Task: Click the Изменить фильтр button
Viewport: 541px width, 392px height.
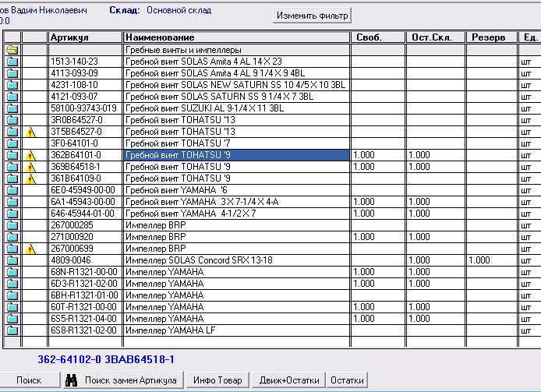Action: click(x=312, y=16)
